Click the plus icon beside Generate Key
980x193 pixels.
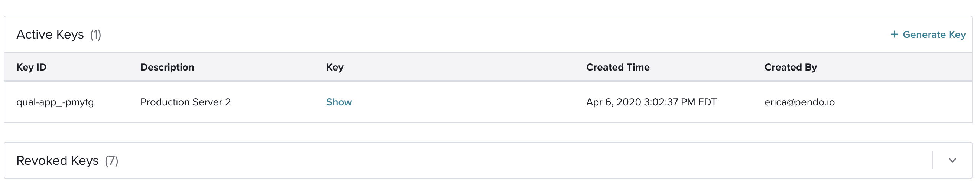coord(895,35)
